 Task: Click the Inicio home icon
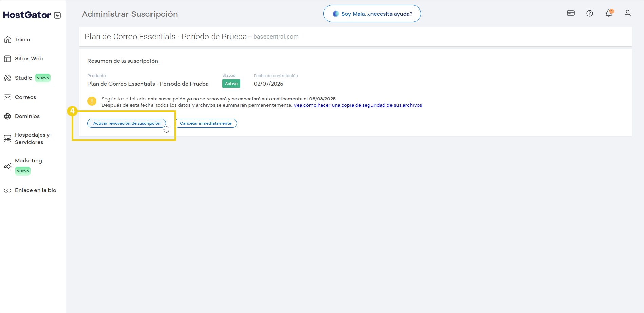[7, 40]
